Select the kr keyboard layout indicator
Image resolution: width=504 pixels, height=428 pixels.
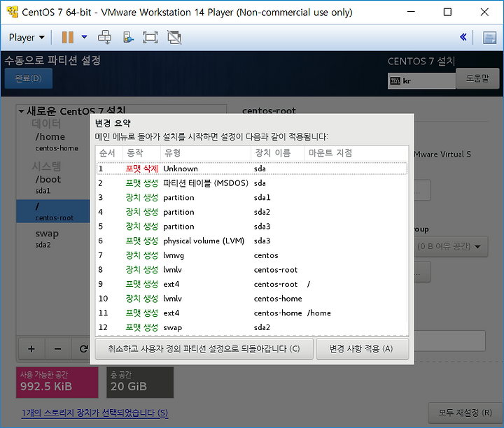[421, 80]
